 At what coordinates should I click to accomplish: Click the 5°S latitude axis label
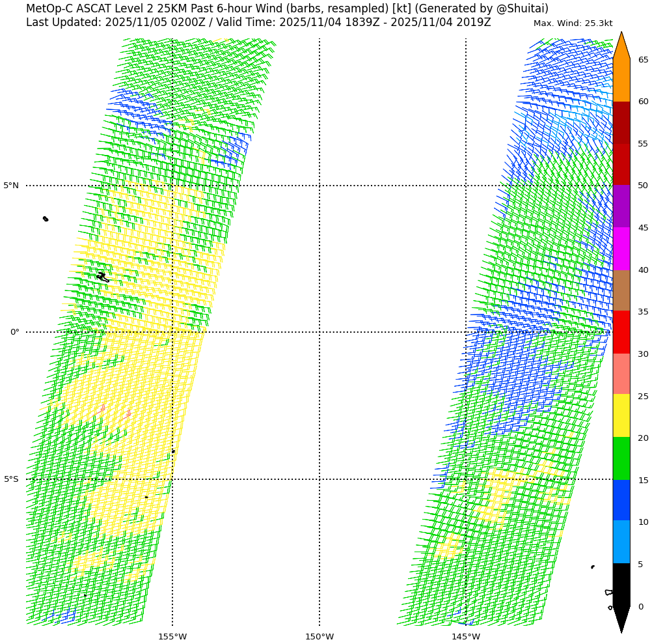click(12, 479)
